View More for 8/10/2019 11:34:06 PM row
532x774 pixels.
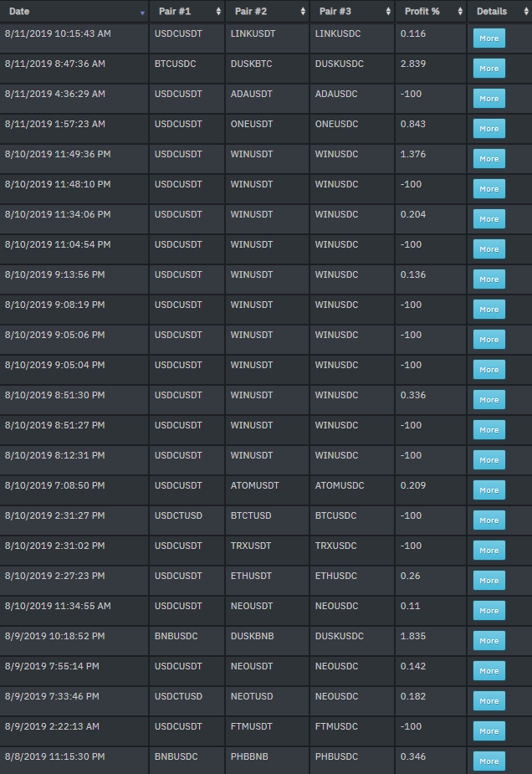(489, 219)
